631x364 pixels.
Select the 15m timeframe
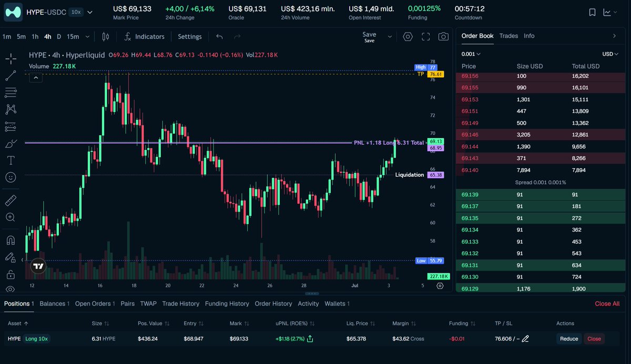[73, 37]
